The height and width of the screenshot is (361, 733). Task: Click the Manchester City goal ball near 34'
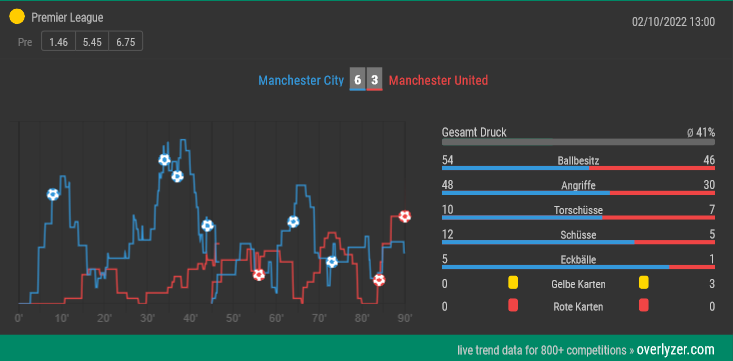point(164,159)
